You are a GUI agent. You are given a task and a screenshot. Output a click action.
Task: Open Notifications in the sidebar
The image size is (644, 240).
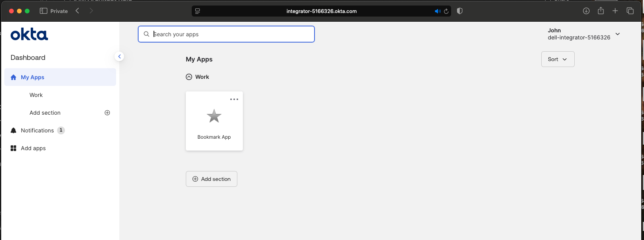point(37,130)
